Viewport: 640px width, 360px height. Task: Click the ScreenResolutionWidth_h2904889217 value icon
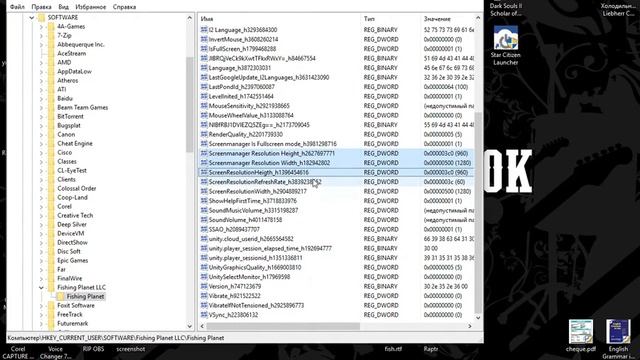click(x=204, y=191)
